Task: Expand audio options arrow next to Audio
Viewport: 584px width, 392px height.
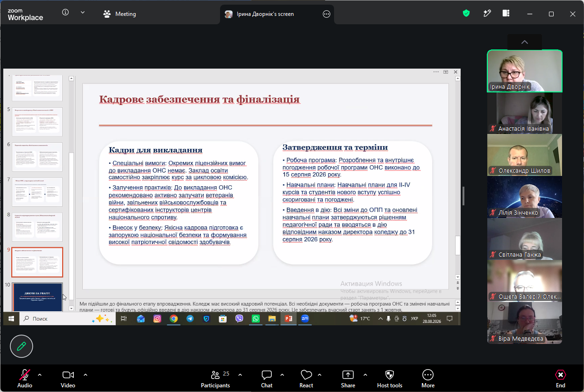Action: 40,374
